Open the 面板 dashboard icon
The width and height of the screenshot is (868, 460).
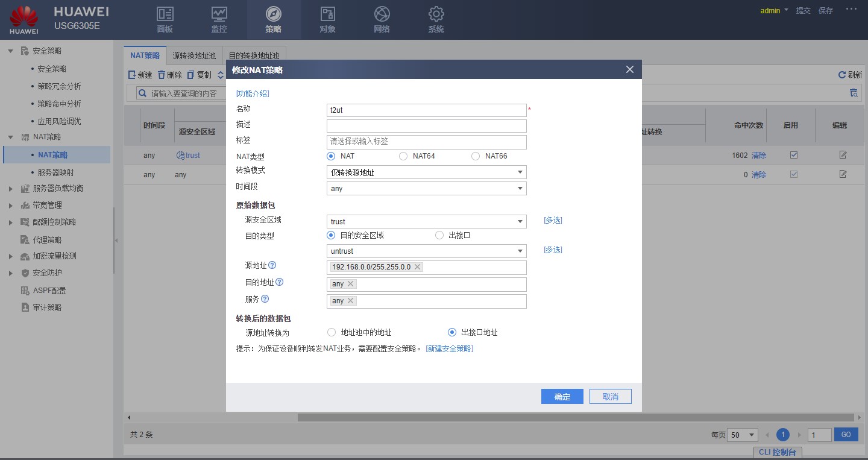coord(165,14)
